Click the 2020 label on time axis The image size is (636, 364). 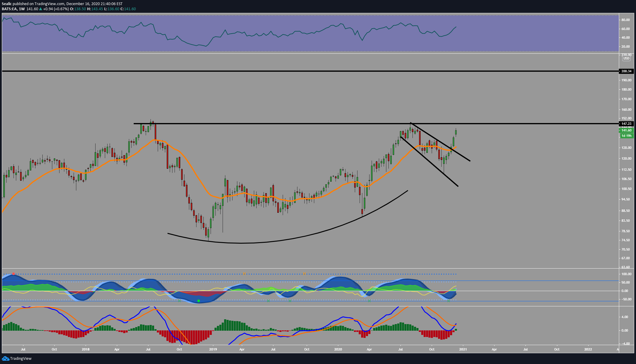(x=338, y=349)
